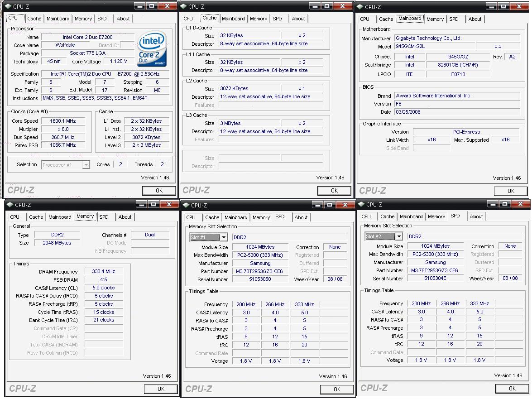Click the processor Name field Intel Core 2 Duo E7200

click(87, 37)
